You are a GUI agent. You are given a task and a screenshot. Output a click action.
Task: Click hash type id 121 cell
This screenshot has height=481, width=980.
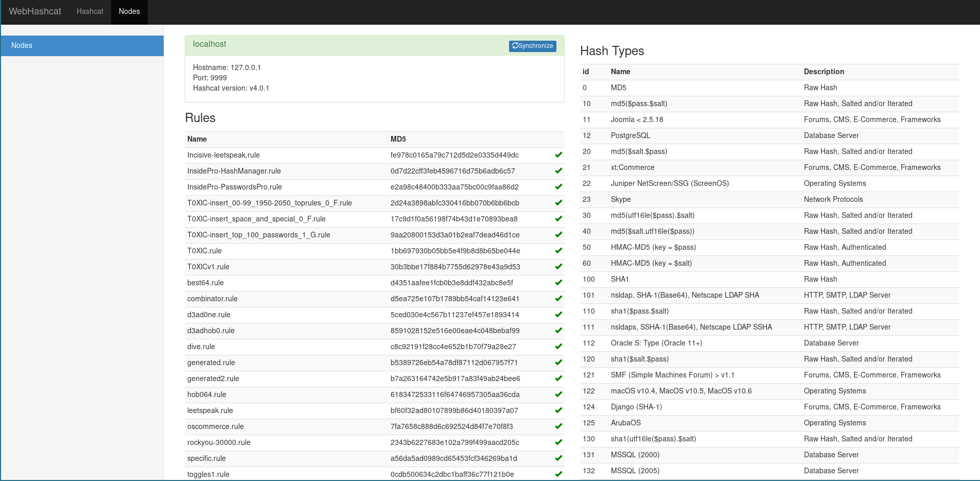click(x=589, y=375)
